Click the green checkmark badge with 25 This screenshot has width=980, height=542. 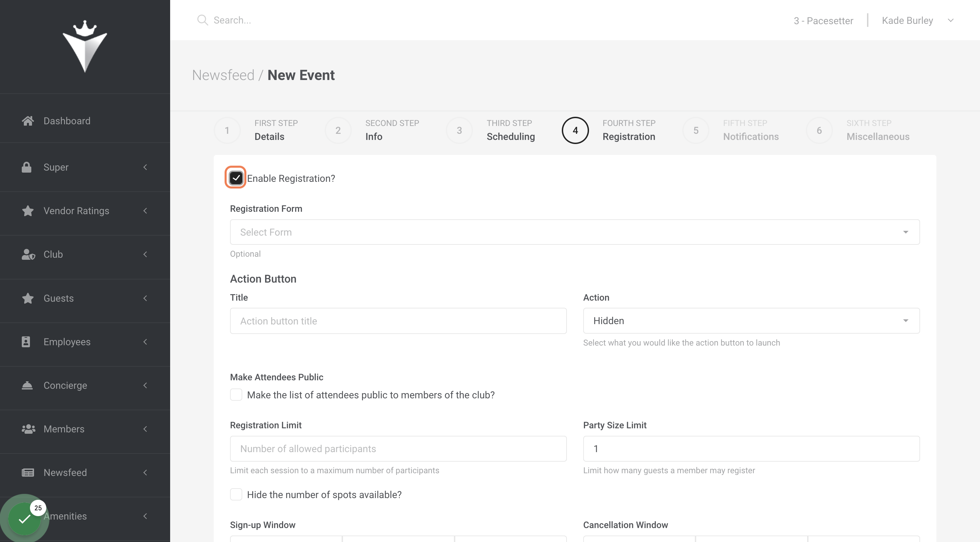[x=24, y=519]
